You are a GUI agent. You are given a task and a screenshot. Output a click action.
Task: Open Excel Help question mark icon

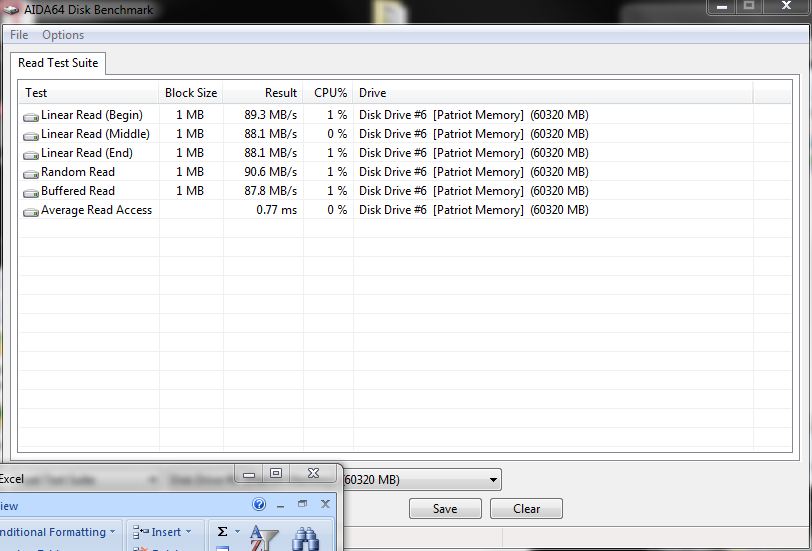click(x=260, y=505)
